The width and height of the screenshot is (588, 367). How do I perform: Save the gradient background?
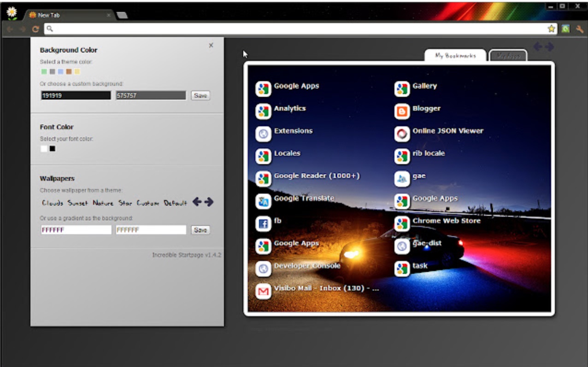tap(200, 230)
